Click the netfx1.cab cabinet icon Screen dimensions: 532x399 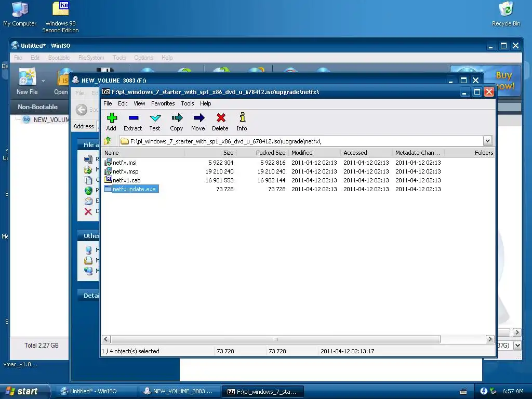pyautogui.click(x=108, y=179)
